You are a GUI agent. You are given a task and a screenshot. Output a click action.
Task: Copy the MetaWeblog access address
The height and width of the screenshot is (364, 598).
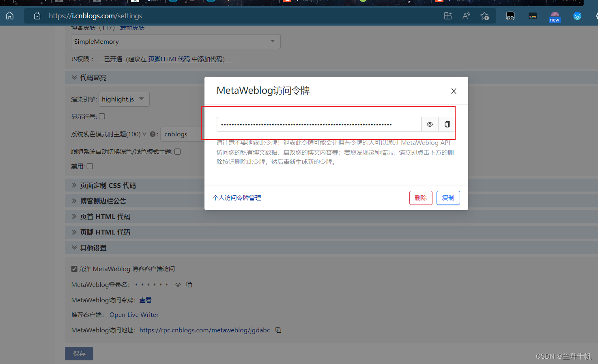click(x=278, y=330)
